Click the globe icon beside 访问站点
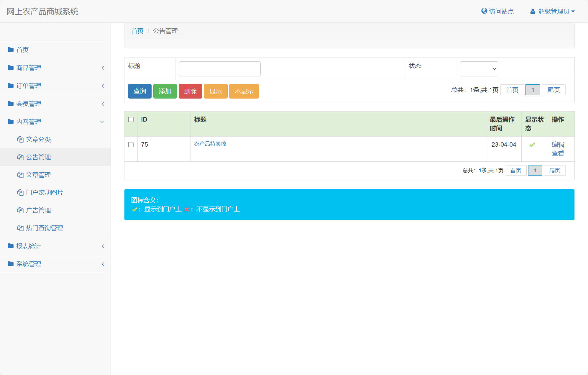Viewport: 588px width, 375px height. tap(484, 11)
